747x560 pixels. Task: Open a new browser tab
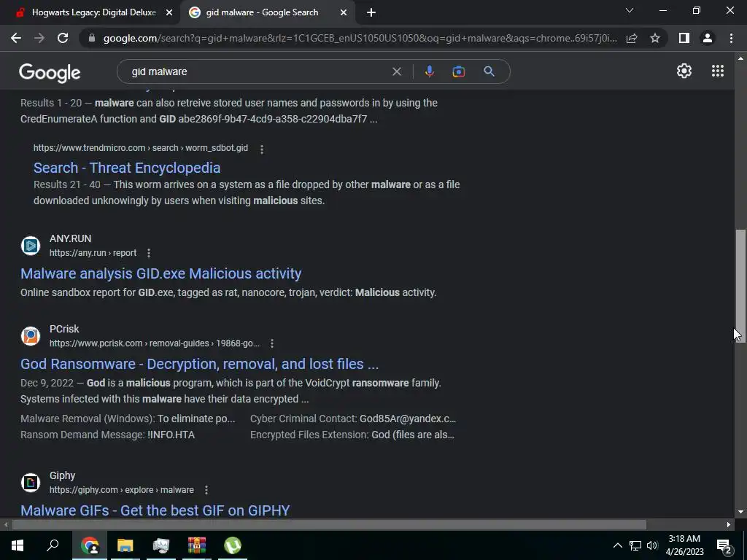coord(371,13)
